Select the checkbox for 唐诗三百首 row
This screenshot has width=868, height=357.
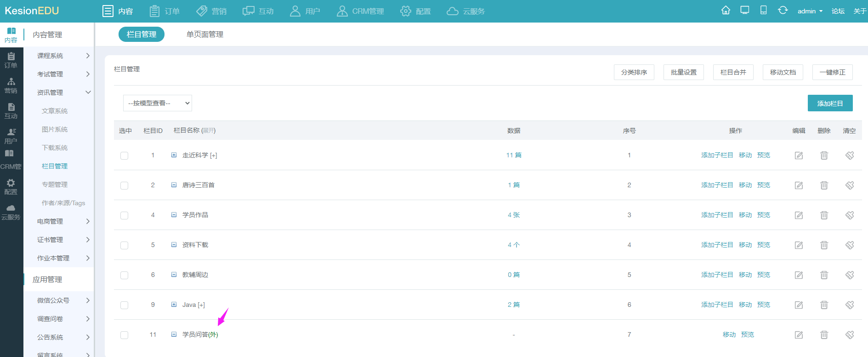pos(124,185)
